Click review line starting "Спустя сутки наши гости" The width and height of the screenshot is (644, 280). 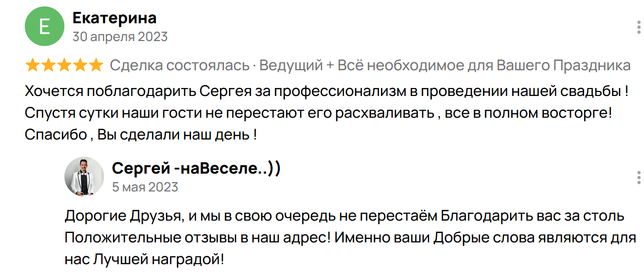[x=318, y=112]
